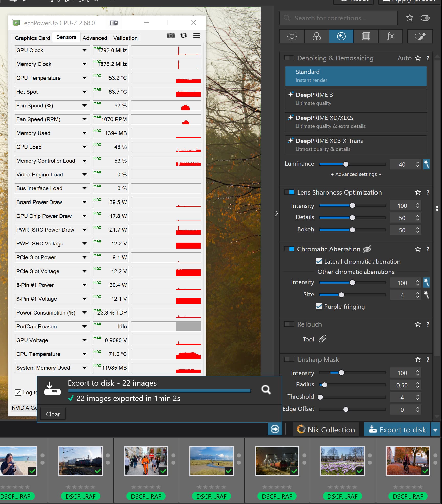Uncheck the Purple fringing checkbox
Viewport: 442px width, 504px height.
(x=319, y=306)
